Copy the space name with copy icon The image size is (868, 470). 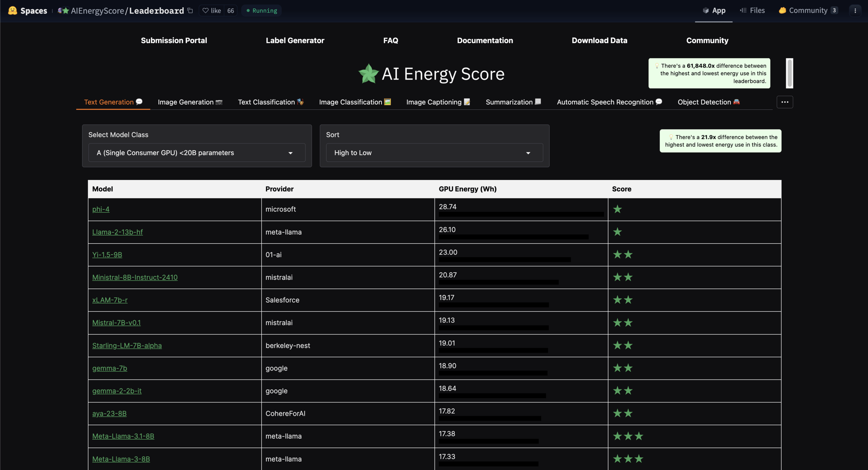click(190, 10)
